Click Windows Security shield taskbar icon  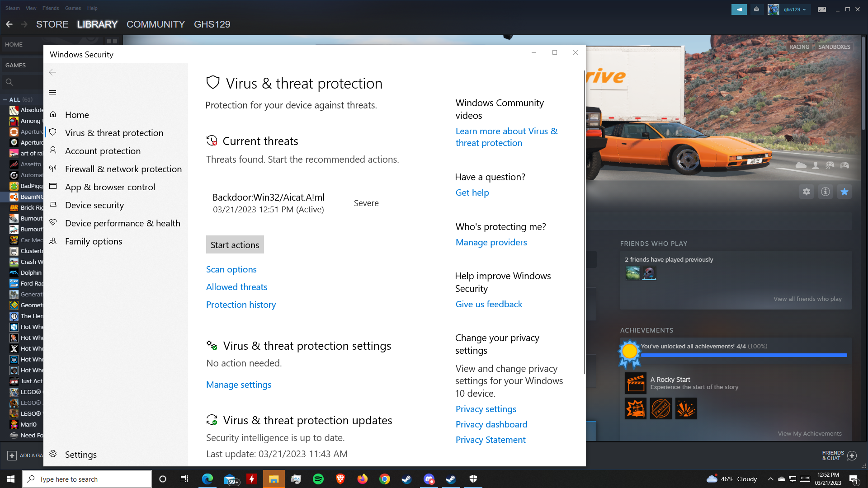tap(473, 479)
